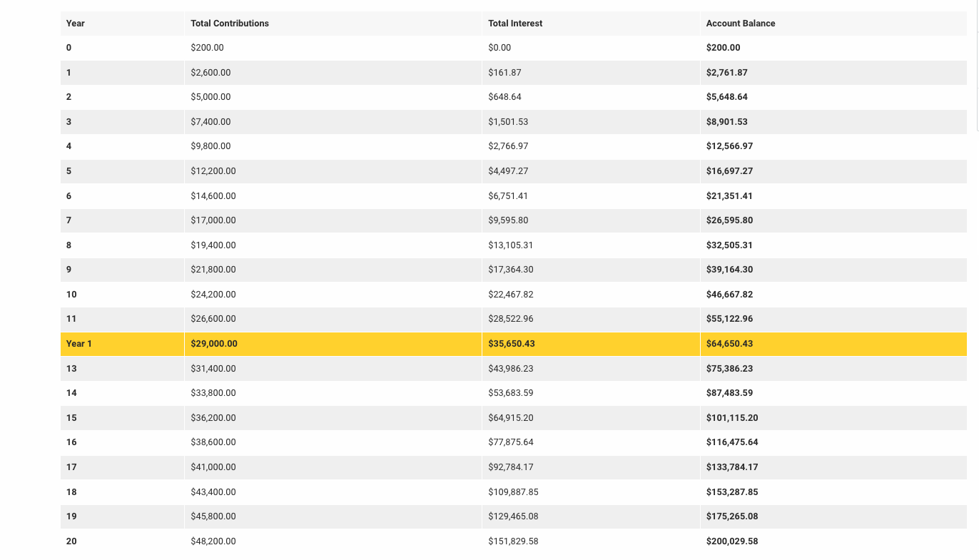
Task: Click interest value $13,105.31
Action: (511, 245)
